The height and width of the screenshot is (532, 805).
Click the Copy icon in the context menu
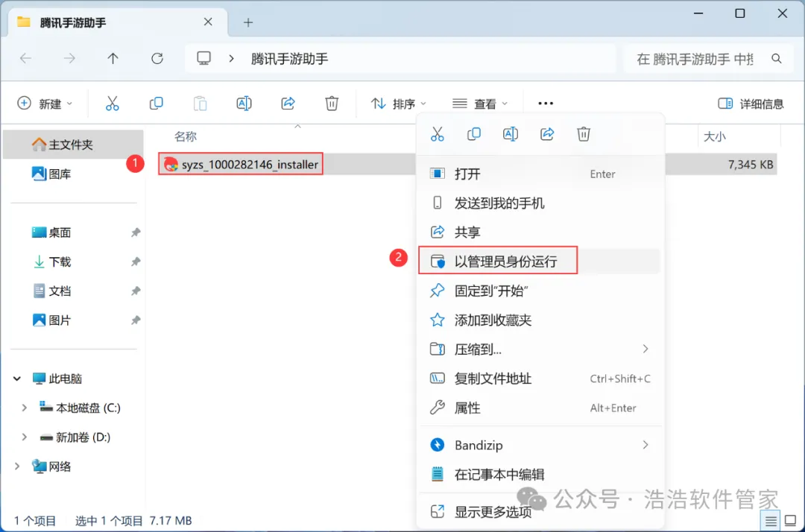[474, 134]
